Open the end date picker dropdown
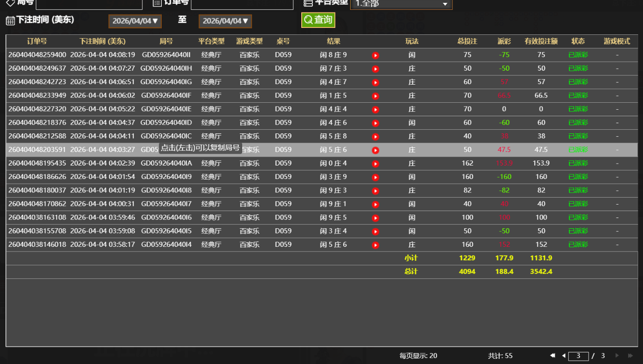The image size is (643, 364). (x=225, y=21)
